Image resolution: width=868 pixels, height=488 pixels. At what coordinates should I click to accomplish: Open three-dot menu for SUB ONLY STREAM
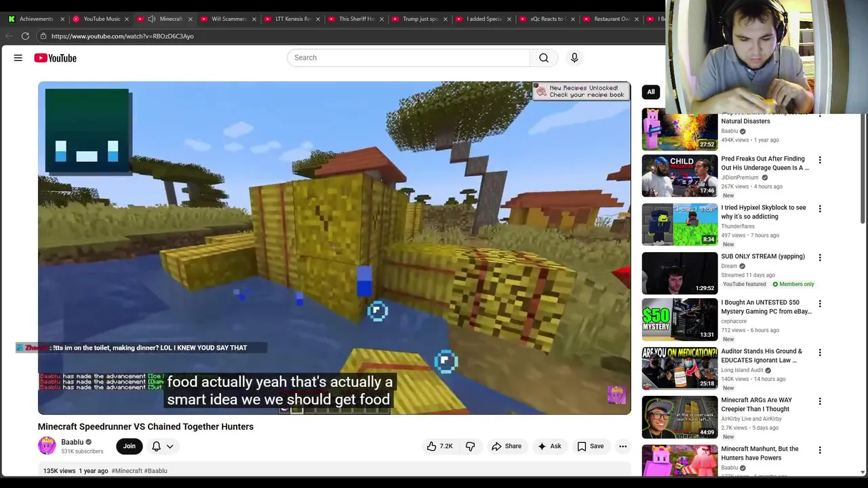click(820, 258)
